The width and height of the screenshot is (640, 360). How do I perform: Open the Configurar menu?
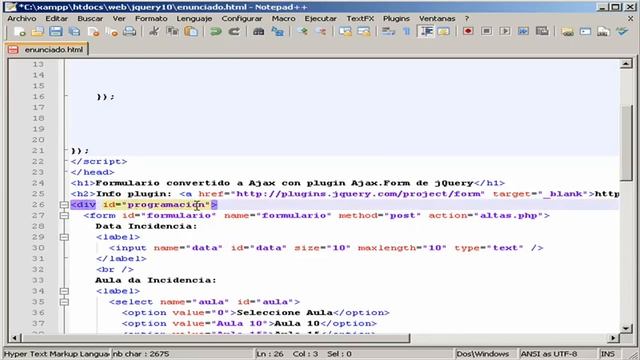tap(242, 18)
